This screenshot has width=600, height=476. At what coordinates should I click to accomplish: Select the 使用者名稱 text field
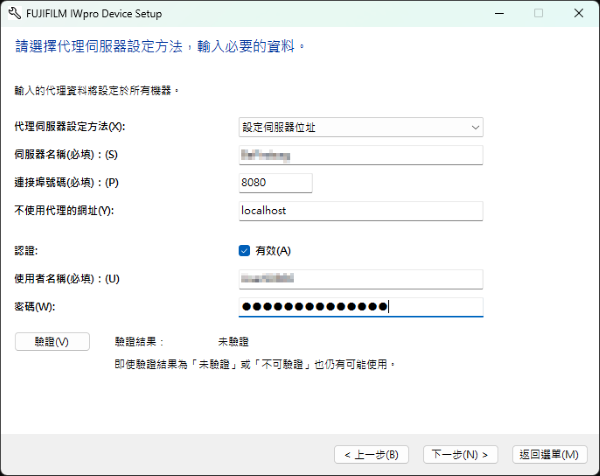tap(360, 279)
